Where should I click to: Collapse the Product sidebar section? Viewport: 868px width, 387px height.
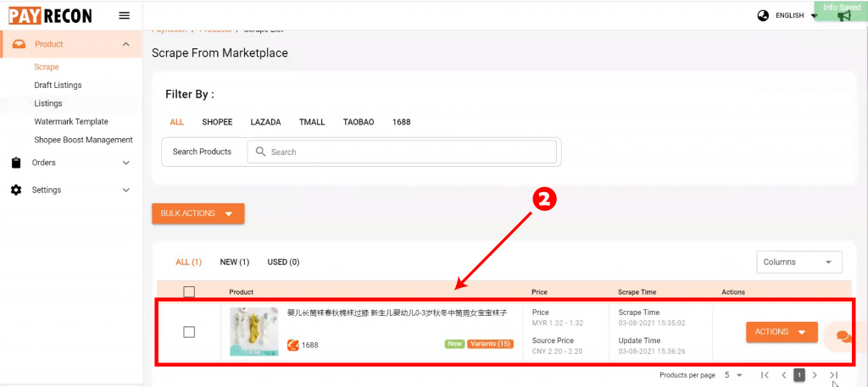(x=126, y=44)
